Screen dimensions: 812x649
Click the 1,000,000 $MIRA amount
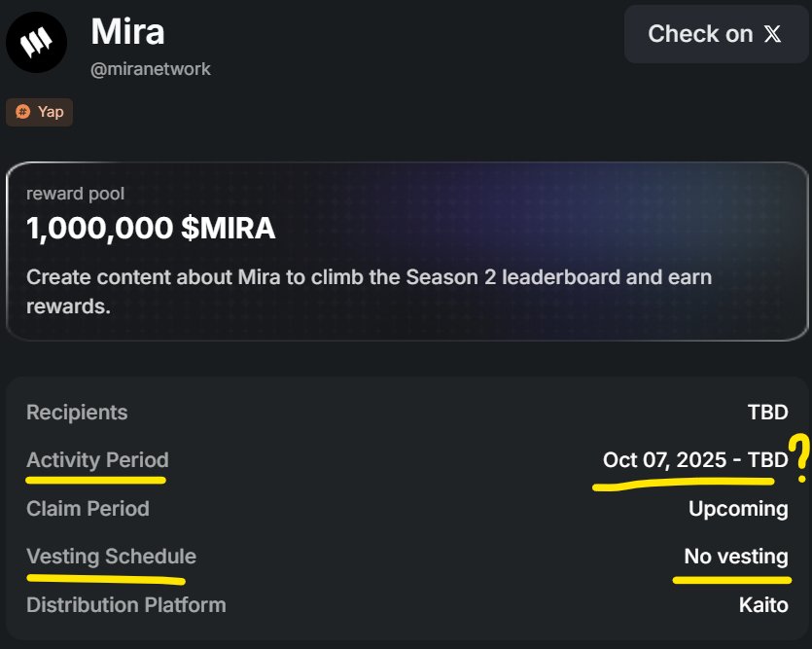click(151, 229)
